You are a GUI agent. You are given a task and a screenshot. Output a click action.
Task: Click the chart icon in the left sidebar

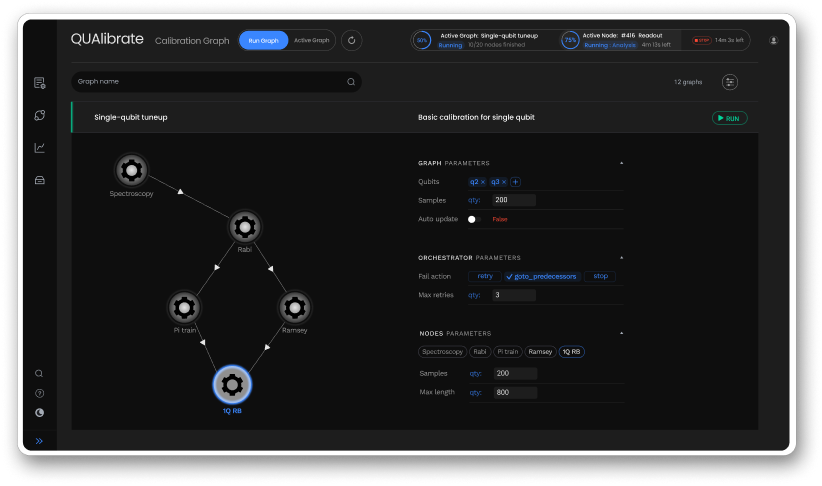point(39,148)
